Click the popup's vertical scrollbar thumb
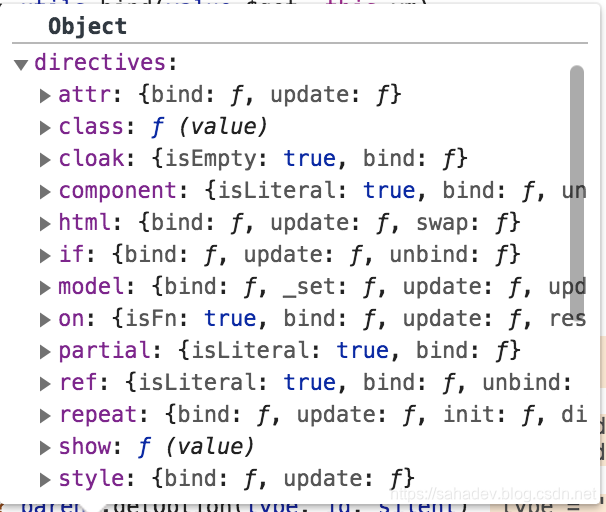Image resolution: width=606 pixels, height=512 pixels. [x=577, y=191]
